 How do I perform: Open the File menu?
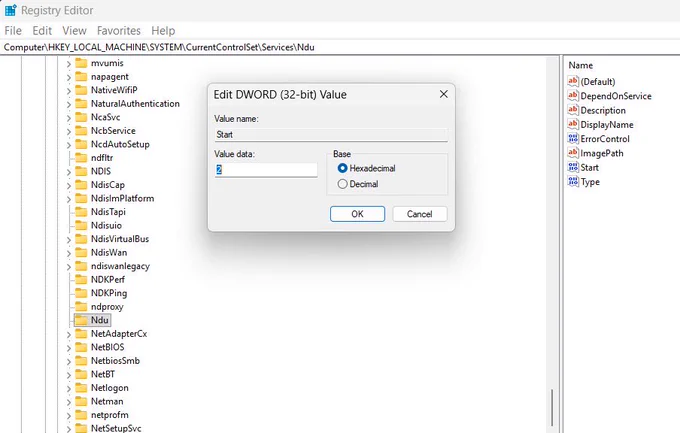[x=13, y=31]
